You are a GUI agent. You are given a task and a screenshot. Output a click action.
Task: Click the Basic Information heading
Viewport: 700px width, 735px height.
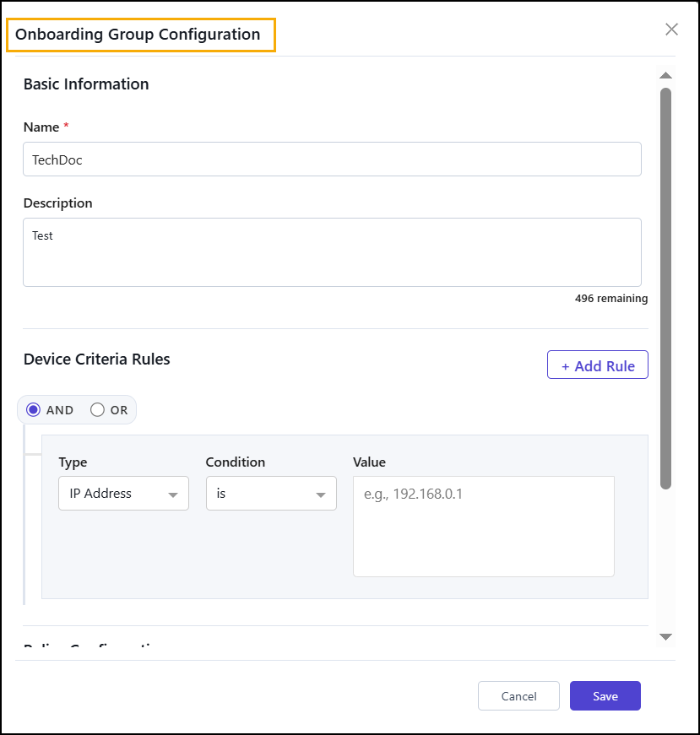tap(86, 84)
